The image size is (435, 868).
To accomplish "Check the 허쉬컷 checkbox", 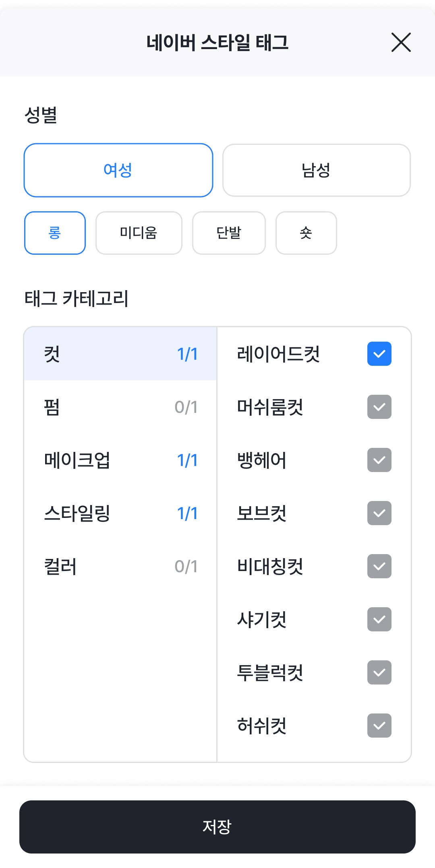I will pyautogui.click(x=379, y=726).
